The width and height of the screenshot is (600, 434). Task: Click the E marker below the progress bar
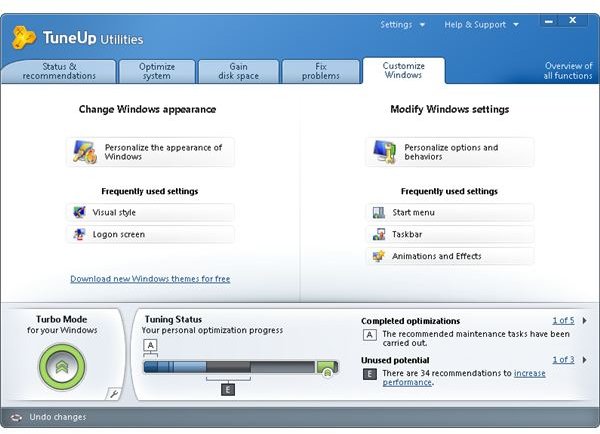coord(228,390)
